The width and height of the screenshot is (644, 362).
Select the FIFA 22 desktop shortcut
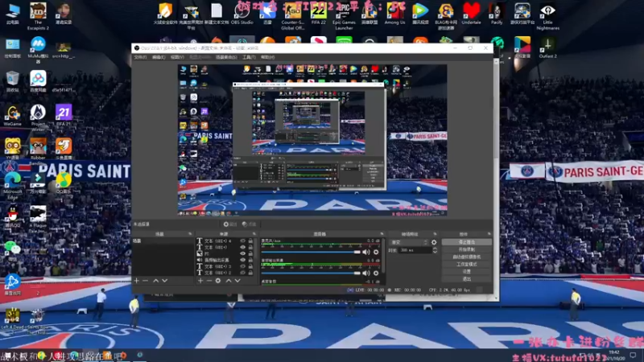click(318, 14)
